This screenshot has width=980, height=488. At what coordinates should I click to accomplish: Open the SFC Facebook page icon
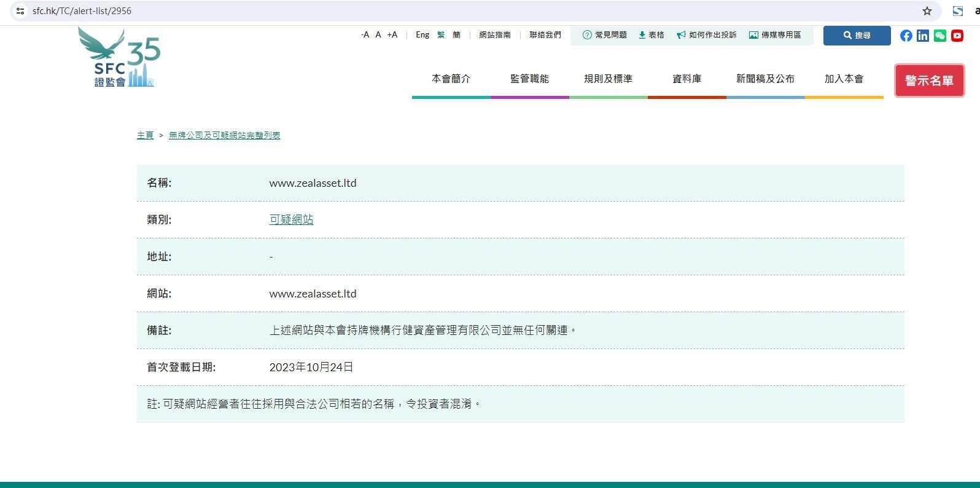pos(906,36)
